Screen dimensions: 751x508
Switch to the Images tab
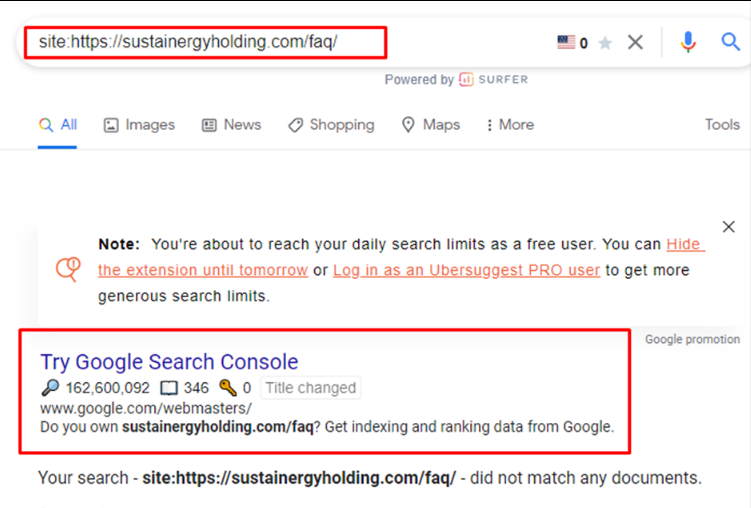point(139,125)
